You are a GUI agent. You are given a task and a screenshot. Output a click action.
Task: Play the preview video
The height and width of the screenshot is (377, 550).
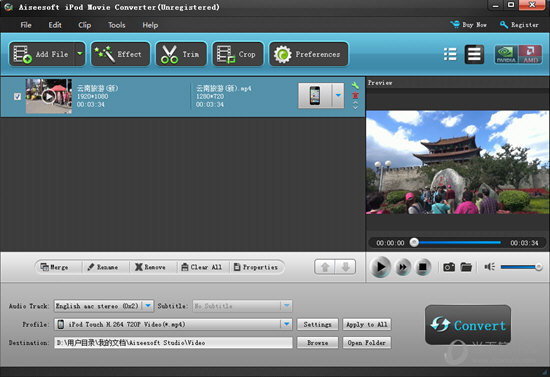[380, 267]
